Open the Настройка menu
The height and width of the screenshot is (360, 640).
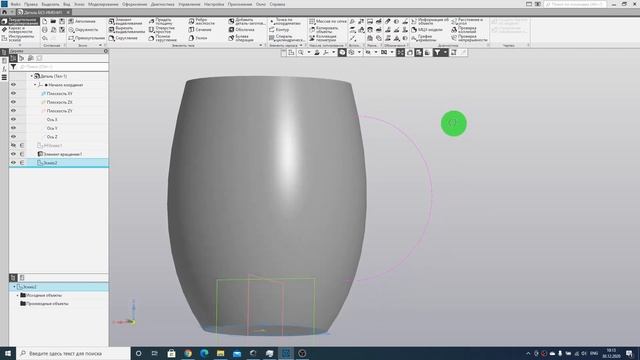click(x=214, y=4)
